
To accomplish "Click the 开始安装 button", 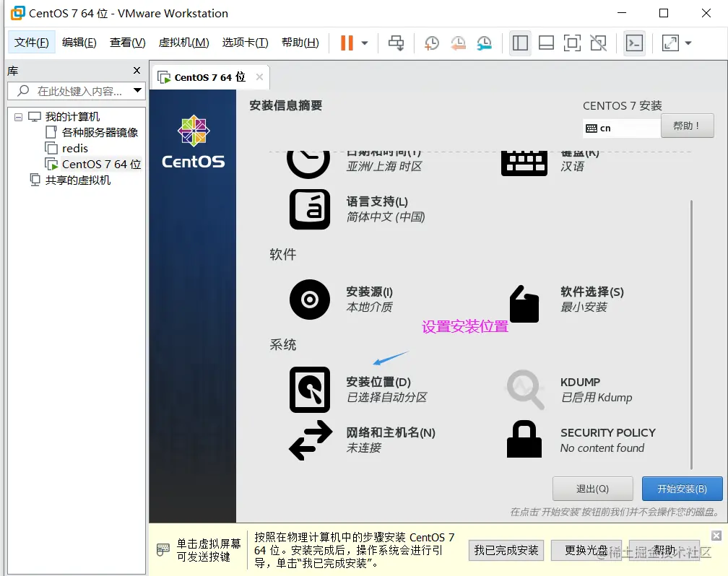I will click(x=682, y=489).
